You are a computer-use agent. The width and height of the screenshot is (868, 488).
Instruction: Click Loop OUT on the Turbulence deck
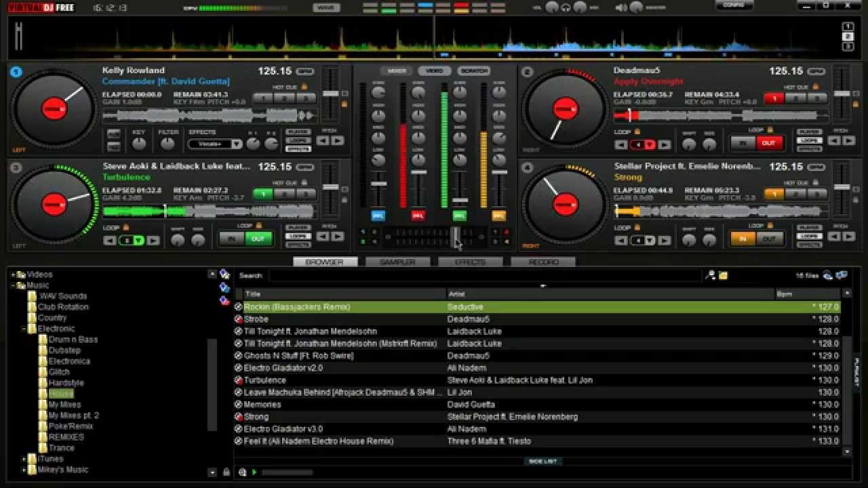click(x=258, y=239)
